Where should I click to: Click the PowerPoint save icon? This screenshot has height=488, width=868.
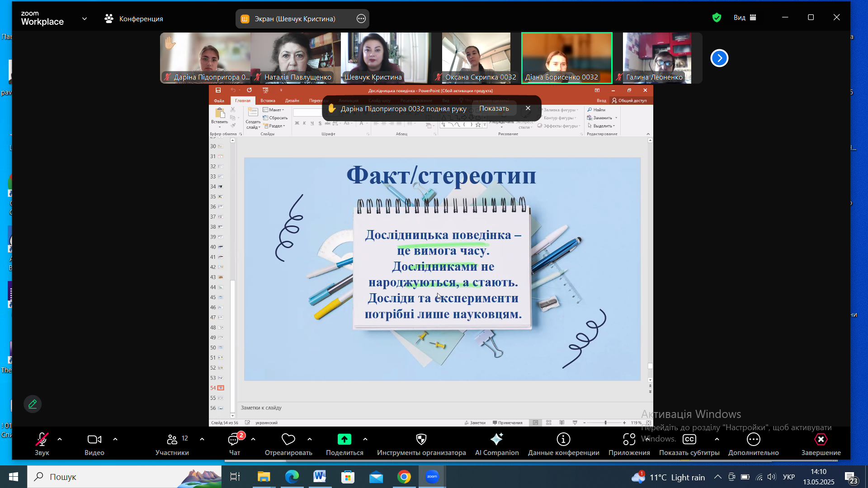pos(218,90)
